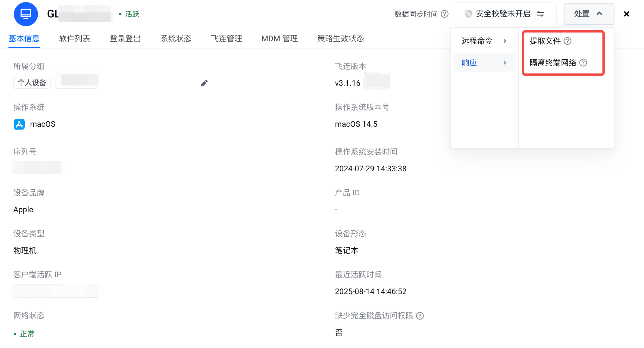The height and width of the screenshot is (348, 644).
Task: Click help icon beside 缺少完全磁盘访问权限
Action: [x=420, y=315]
